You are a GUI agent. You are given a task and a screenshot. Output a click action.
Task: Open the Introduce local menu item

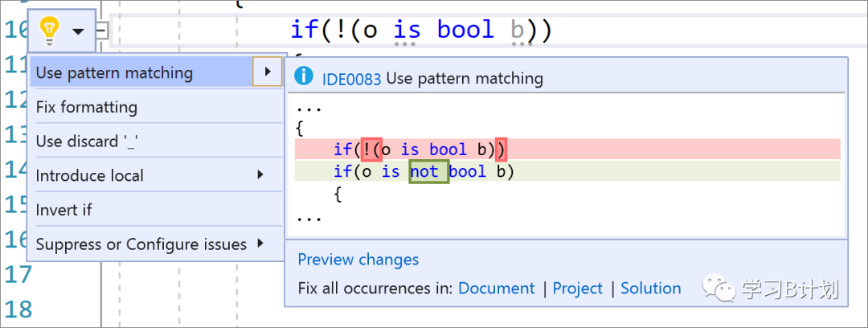(x=157, y=175)
